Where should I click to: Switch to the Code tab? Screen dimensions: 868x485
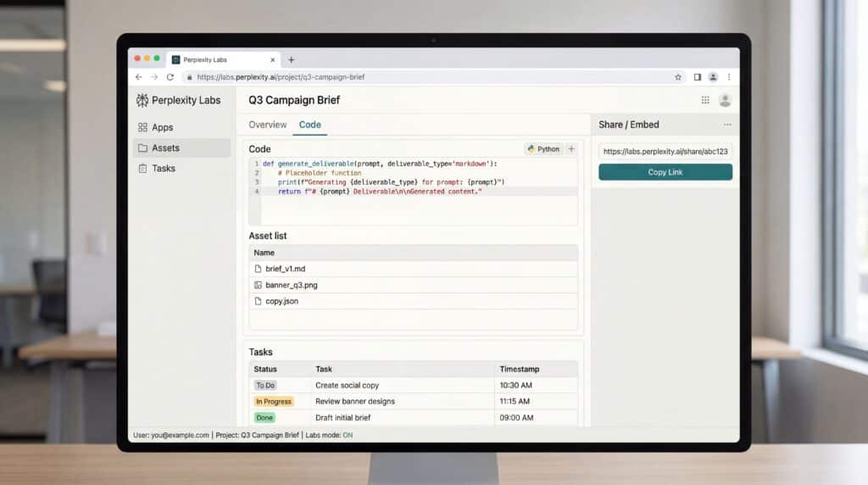pyautogui.click(x=310, y=125)
